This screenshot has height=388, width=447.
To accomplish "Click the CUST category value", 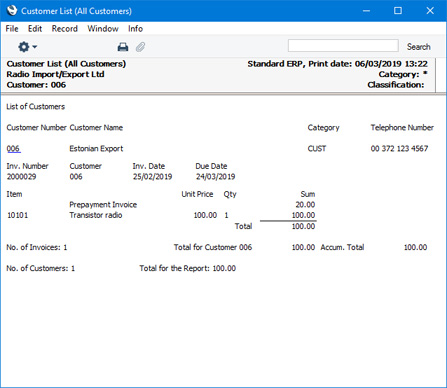I will coord(317,149).
